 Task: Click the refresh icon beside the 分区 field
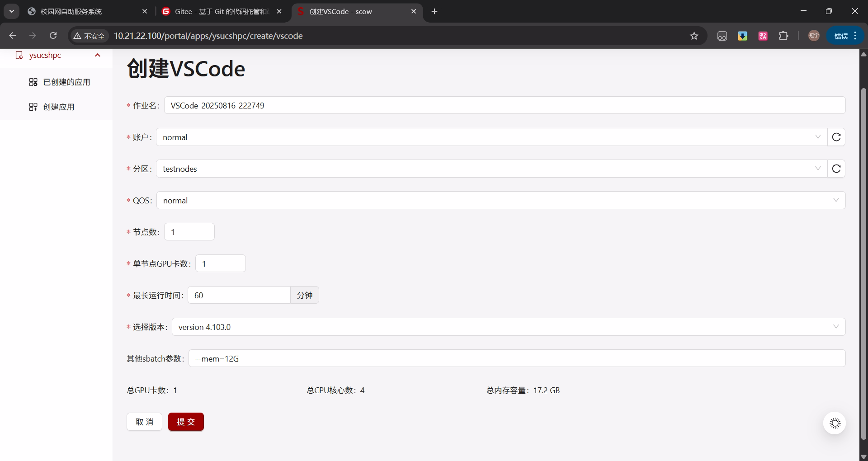click(x=836, y=169)
